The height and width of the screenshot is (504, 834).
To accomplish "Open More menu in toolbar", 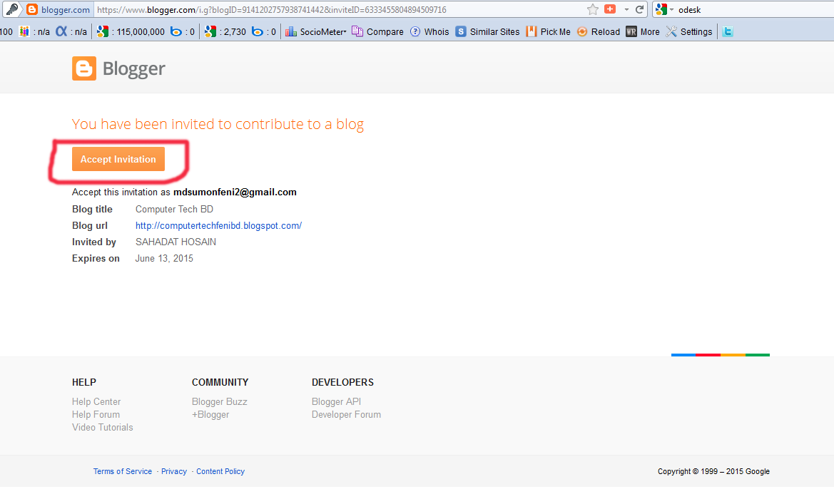I will click(x=643, y=31).
